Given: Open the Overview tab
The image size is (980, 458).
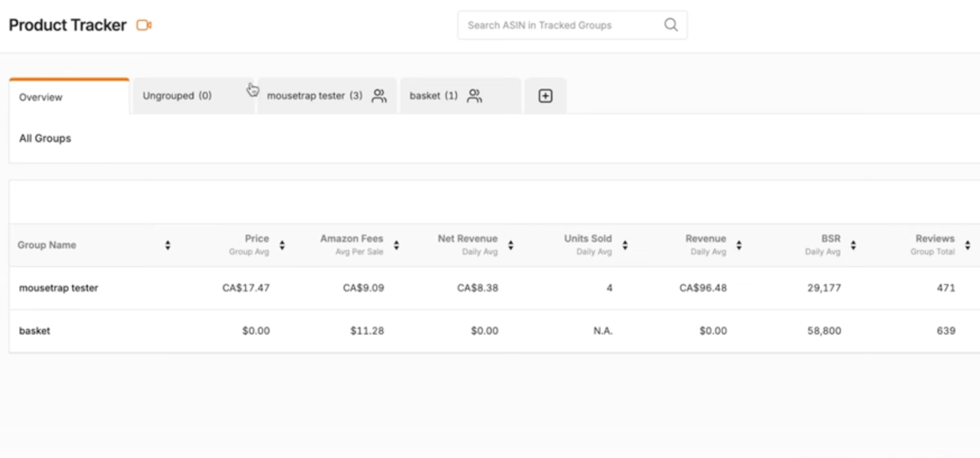Looking at the screenshot, I should [69, 97].
